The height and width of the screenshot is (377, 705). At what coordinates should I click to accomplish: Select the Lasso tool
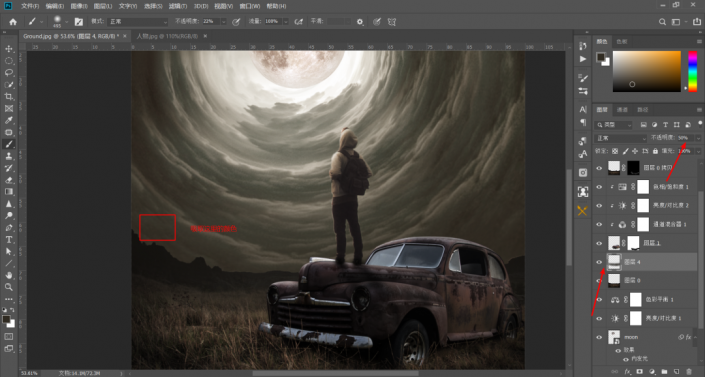[x=9, y=72]
